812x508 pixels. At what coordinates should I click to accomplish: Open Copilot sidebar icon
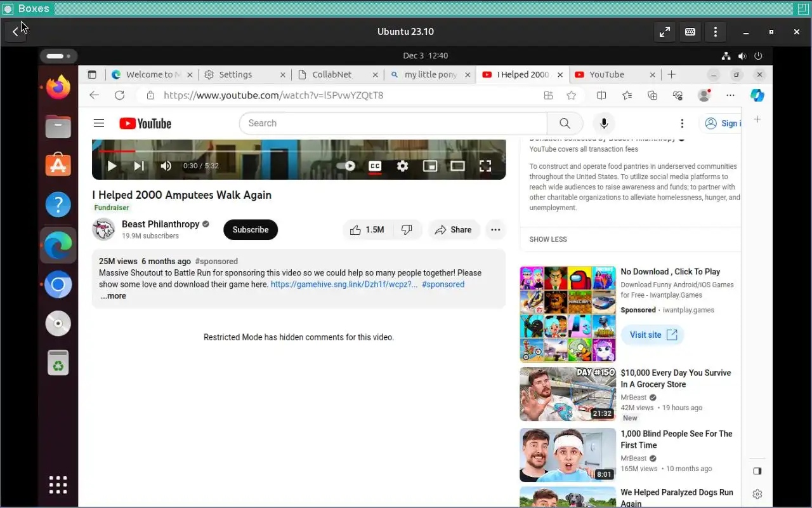tap(757, 95)
